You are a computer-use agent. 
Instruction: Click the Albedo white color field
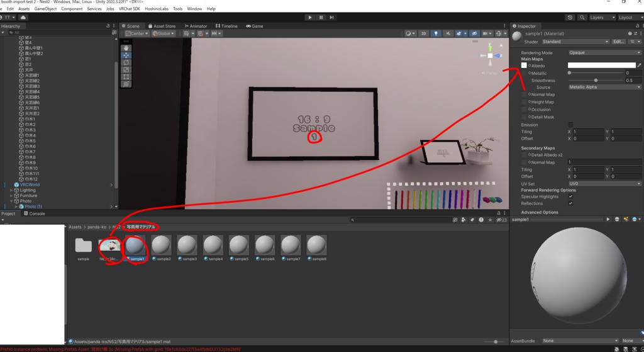pyautogui.click(x=602, y=65)
